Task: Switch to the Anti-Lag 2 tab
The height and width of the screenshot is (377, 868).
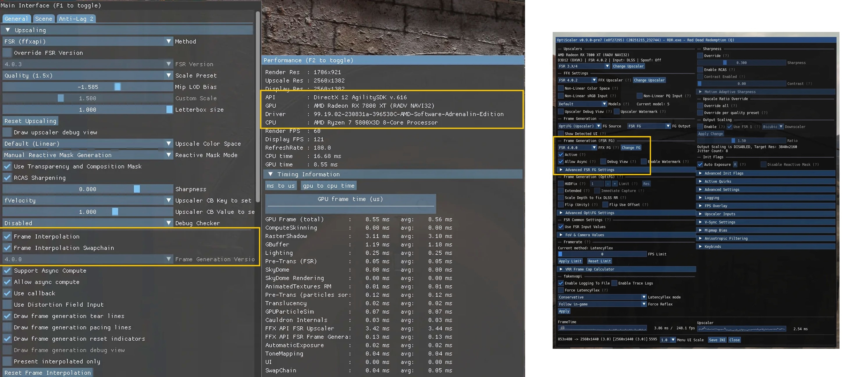Action: pyautogui.click(x=77, y=19)
